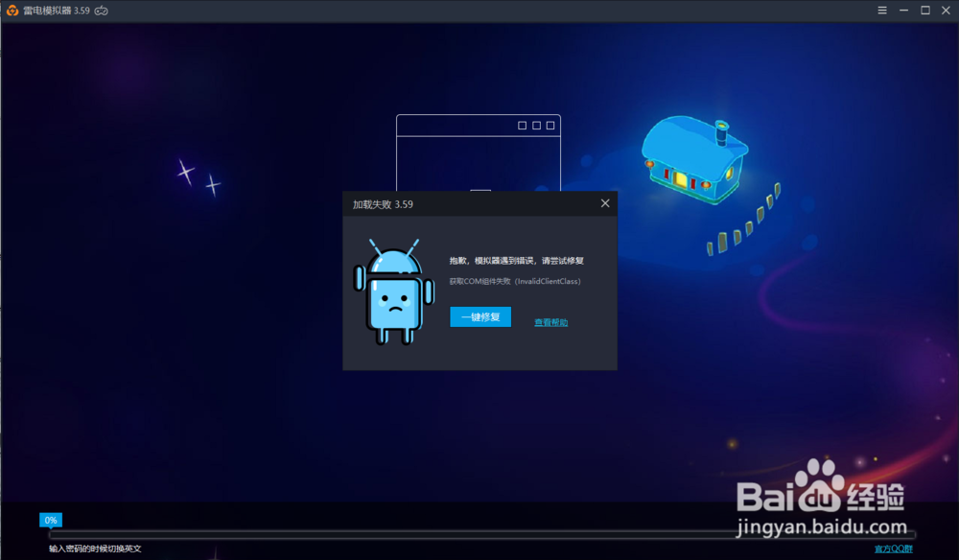Click the gamepad icon beside version 3.59
Screen dimensions: 959x560
102,11
